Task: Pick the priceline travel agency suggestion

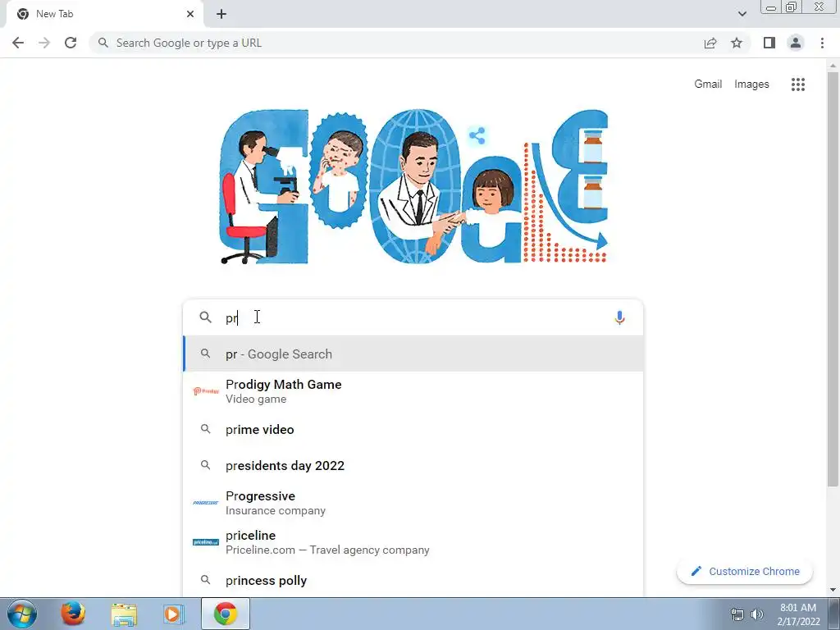Action: [x=413, y=542]
